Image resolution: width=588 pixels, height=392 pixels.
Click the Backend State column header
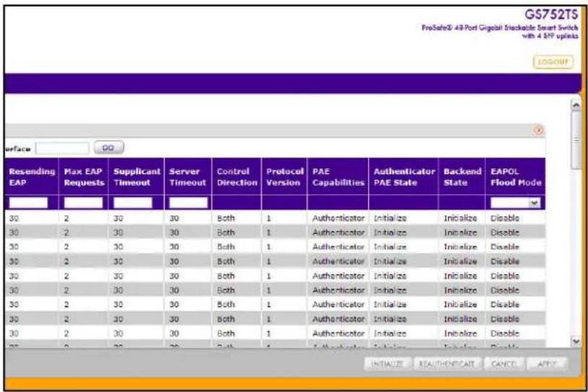462,177
